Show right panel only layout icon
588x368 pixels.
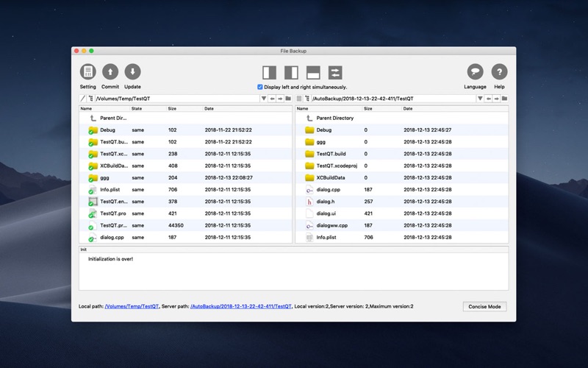[x=291, y=72]
